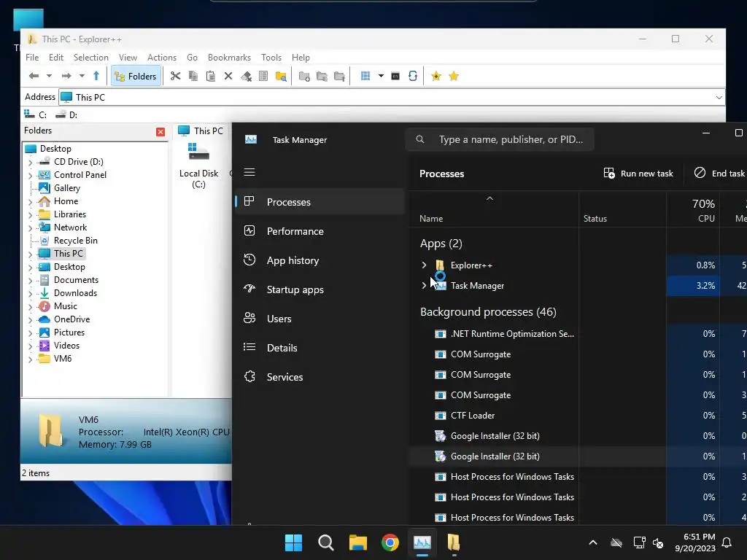Close the Folders pane with red X
Image resolution: width=747 pixels, height=560 pixels.
pyautogui.click(x=160, y=132)
